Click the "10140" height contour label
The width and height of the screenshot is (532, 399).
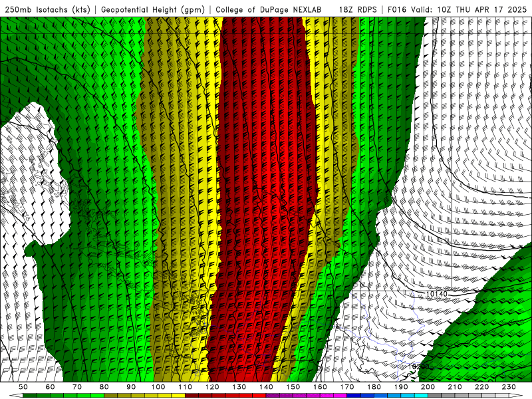(437, 294)
